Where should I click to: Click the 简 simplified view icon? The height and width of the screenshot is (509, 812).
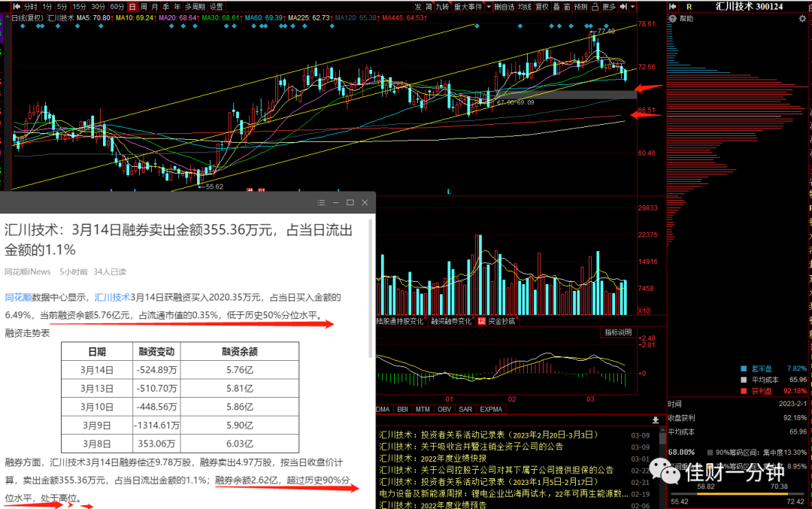click(429, 6)
